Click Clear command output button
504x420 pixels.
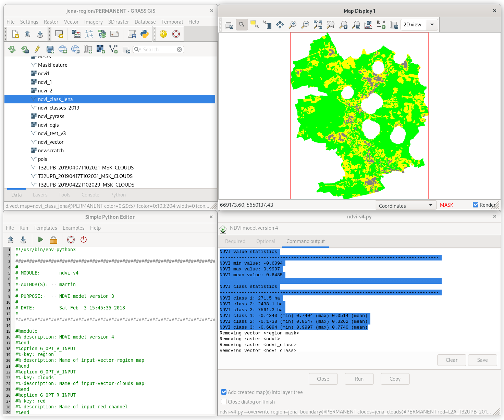(x=452, y=360)
